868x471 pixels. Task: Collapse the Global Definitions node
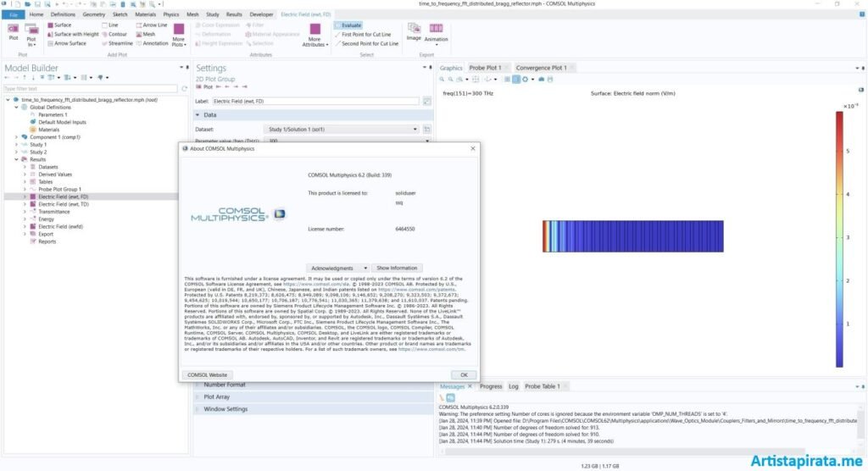[x=17, y=108]
